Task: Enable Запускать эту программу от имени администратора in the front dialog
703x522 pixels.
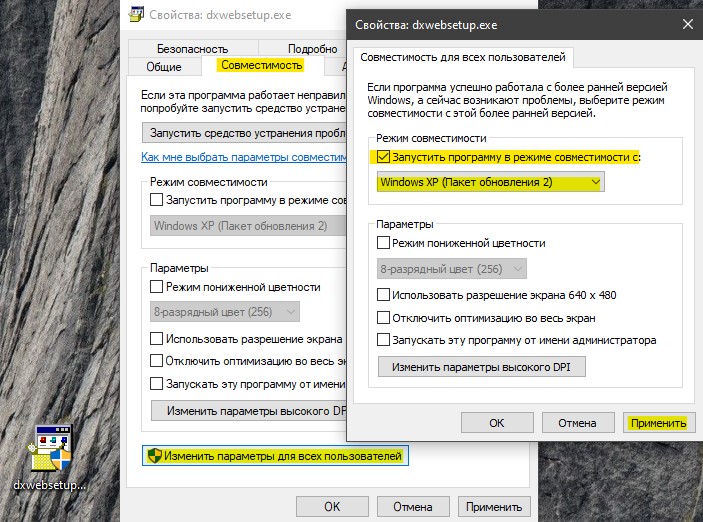Action: (x=383, y=340)
